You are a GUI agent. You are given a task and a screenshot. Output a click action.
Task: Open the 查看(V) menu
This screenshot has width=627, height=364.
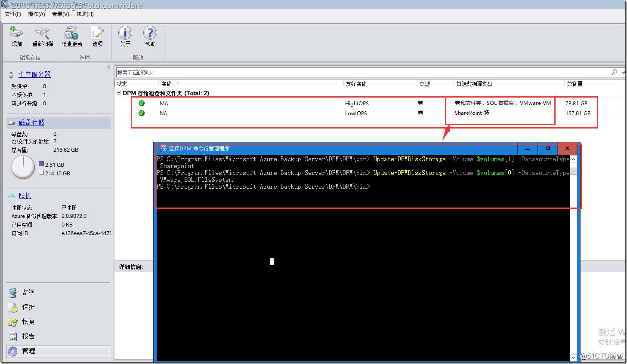[x=60, y=14]
